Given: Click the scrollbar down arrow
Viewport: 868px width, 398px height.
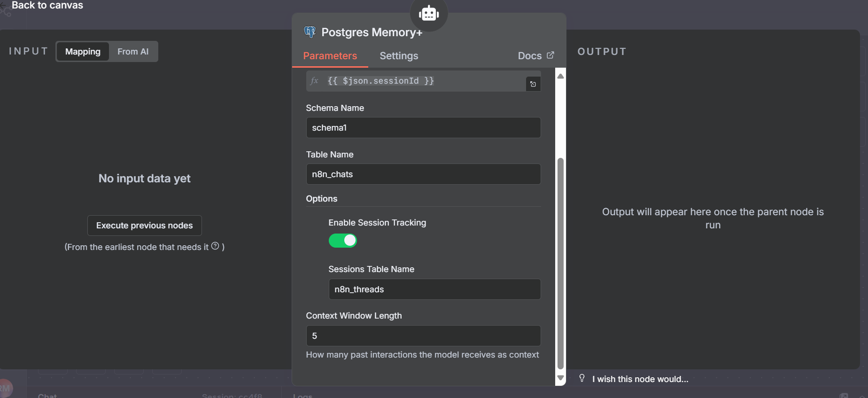Looking at the screenshot, I should click(560, 378).
